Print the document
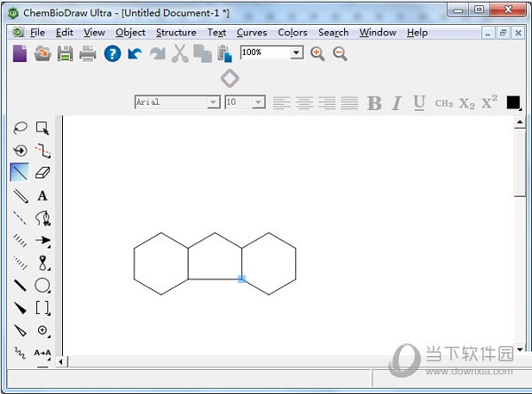This screenshot has width=532, height=394. pyautogui.click(x=88, y=53)
